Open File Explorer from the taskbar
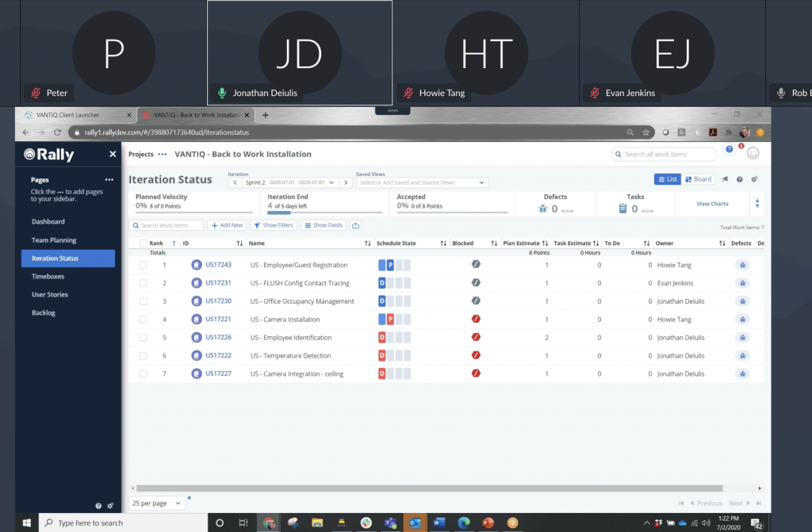The image size is (812, 532). pyautogui.click(x=317, y=522)
